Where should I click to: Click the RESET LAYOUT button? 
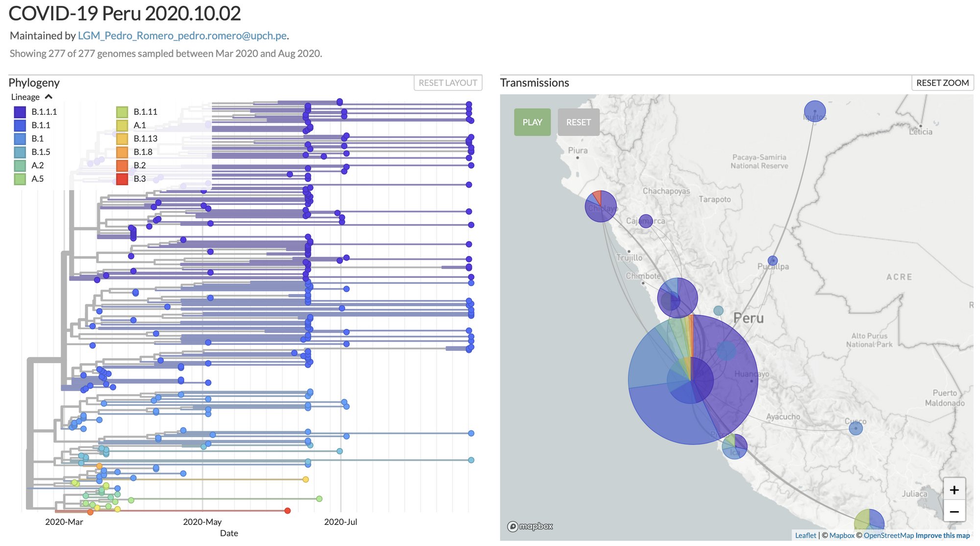pyautogui.click(x=447, y=83)
